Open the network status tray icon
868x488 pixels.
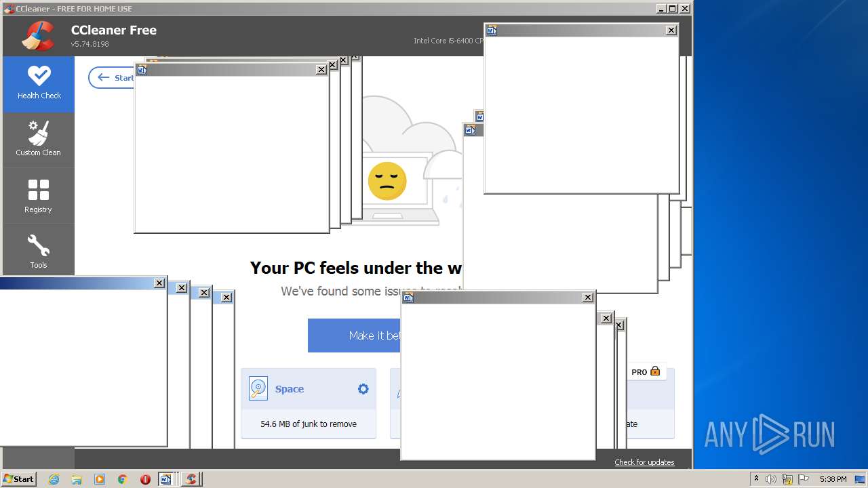pos(787,479)
